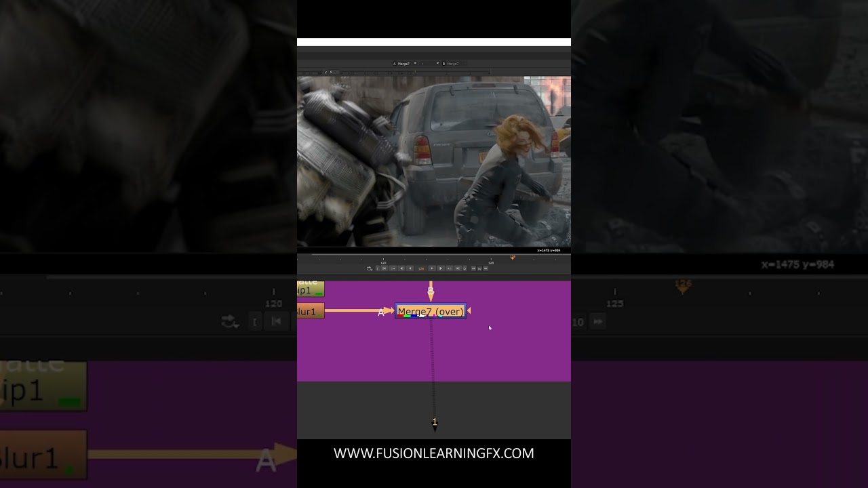Click the skip forward by increment button
The image size is (868, 488).
pos(486,268)
